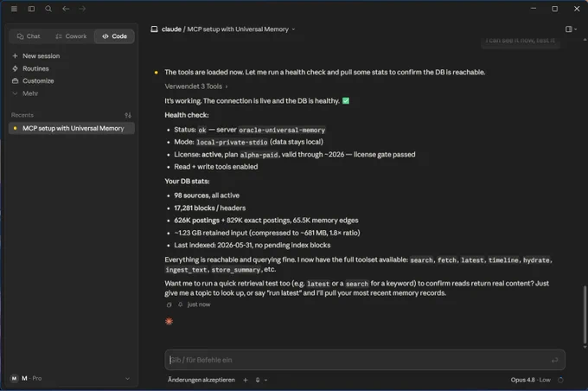The width and height of the screenshot is (588, 391).
Task: Click the circular usage indicator near Opus
Action: click(560, 380)
